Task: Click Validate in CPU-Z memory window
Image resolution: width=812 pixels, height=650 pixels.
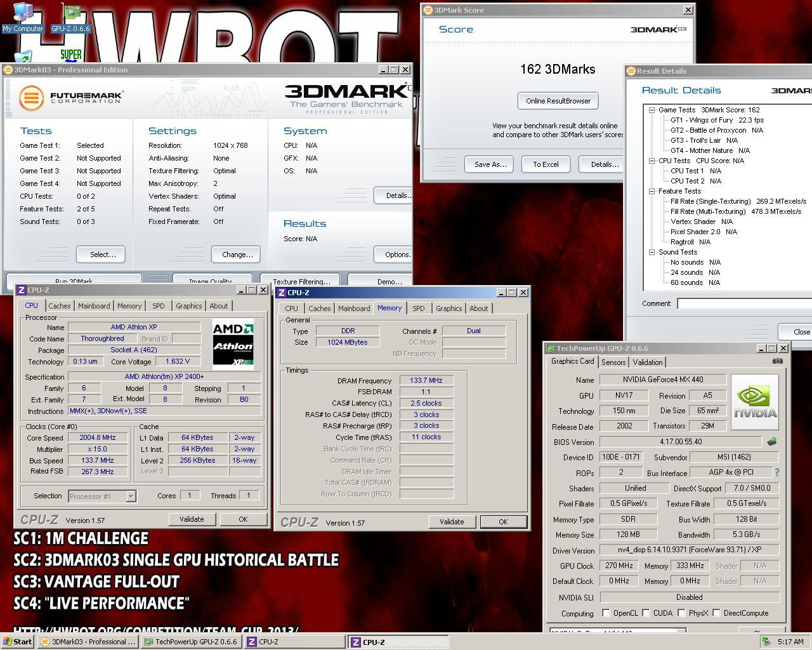Action: [452, 522]
